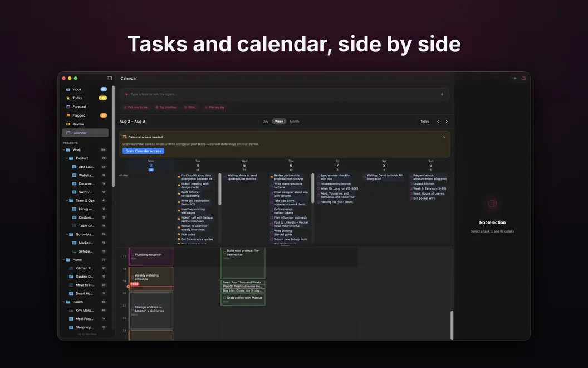Collapse the Work folder chevron
Image resolution: width=588 pixels, height=368 pixels.
point(63,150)
